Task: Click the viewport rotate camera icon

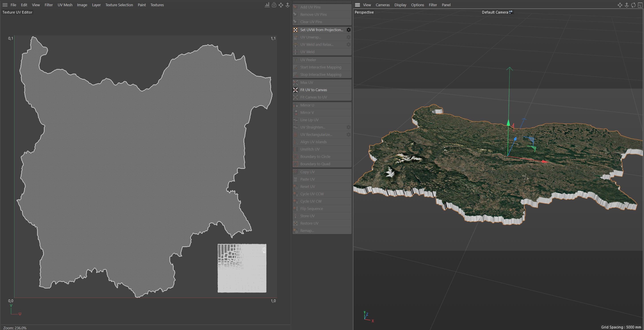Action: (633, 5)
